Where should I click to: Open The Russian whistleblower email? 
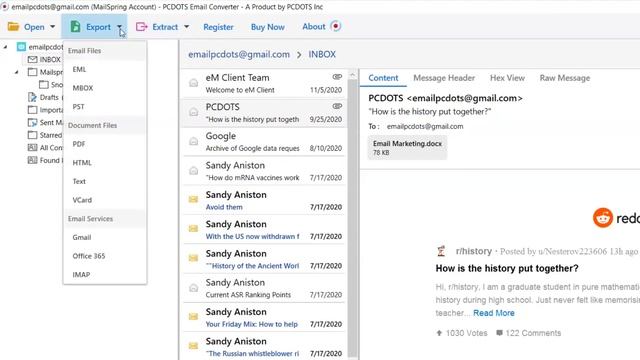[x=264, y=347]
